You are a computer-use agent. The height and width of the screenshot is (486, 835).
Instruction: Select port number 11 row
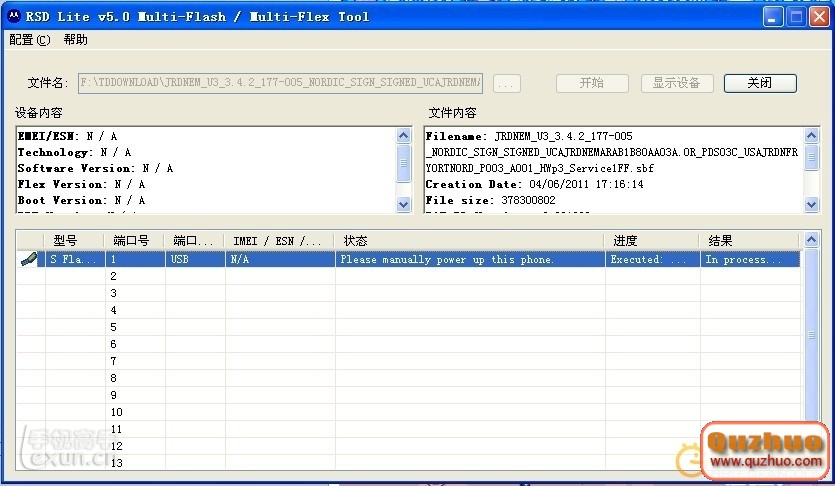click(x=408, y=430)
